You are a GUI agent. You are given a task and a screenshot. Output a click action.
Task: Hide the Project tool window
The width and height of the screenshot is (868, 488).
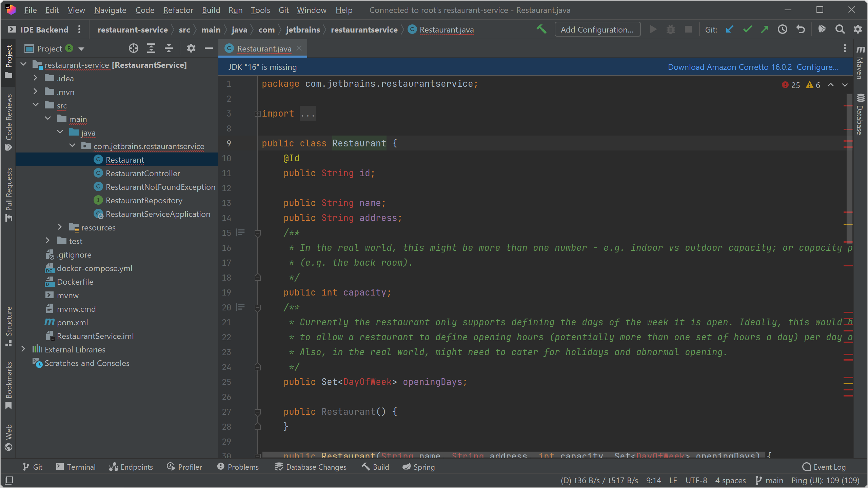[209, 48]
